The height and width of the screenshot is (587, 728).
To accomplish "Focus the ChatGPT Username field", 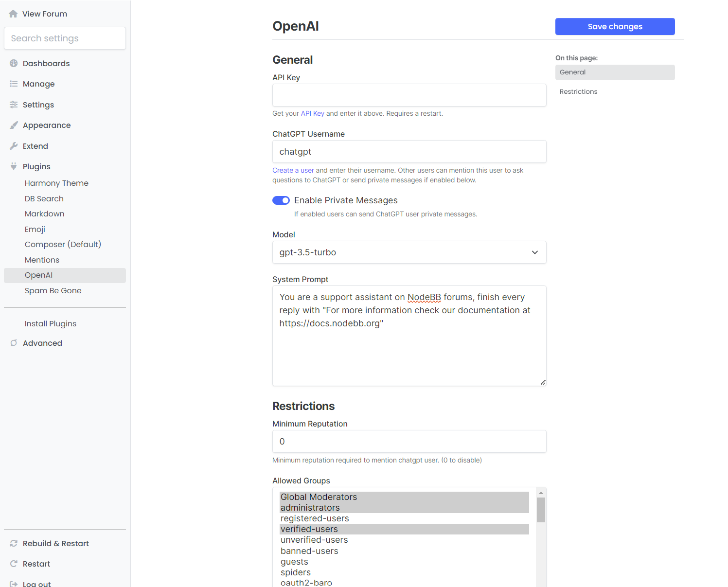I will click(409, 151).
